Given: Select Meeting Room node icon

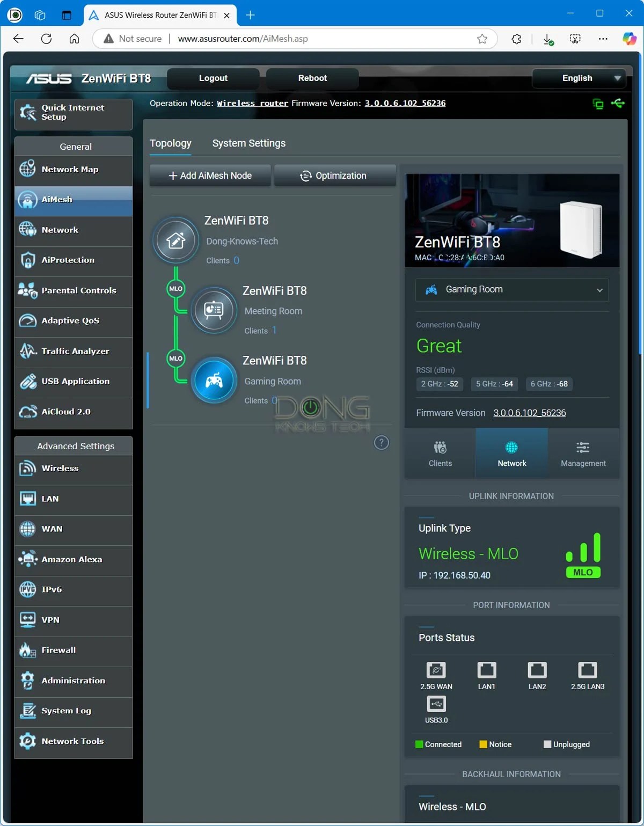Looking at the screenshot, I should (214, 310).
